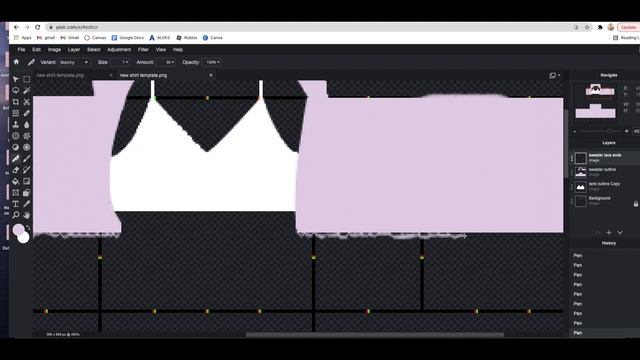
Task: Click the lavender foreground color swatch
Action: [x=18, y=230]
